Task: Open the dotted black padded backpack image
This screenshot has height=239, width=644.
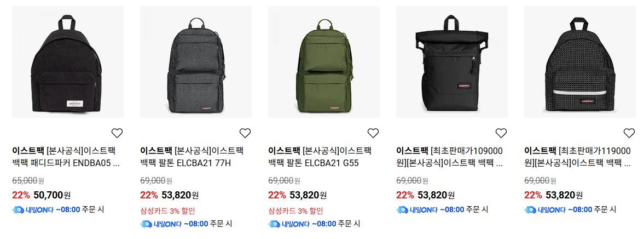Action: point(580,62)
